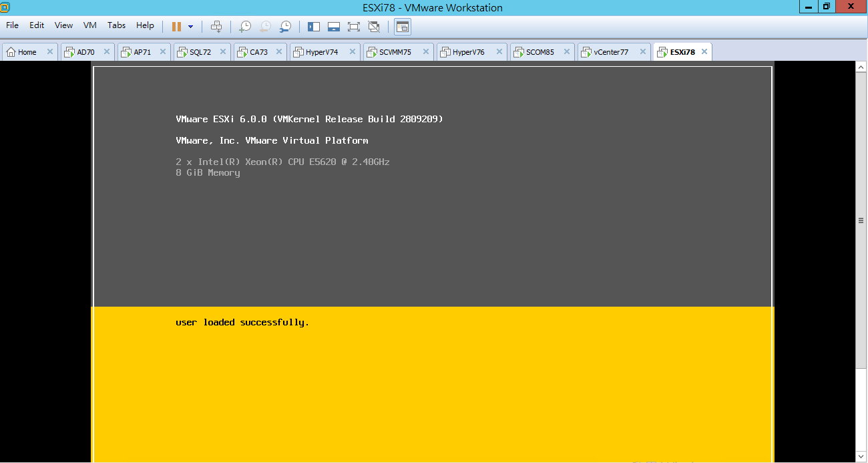
Task: Close the HyperV74 tab
Action: [x=353, y=52]
